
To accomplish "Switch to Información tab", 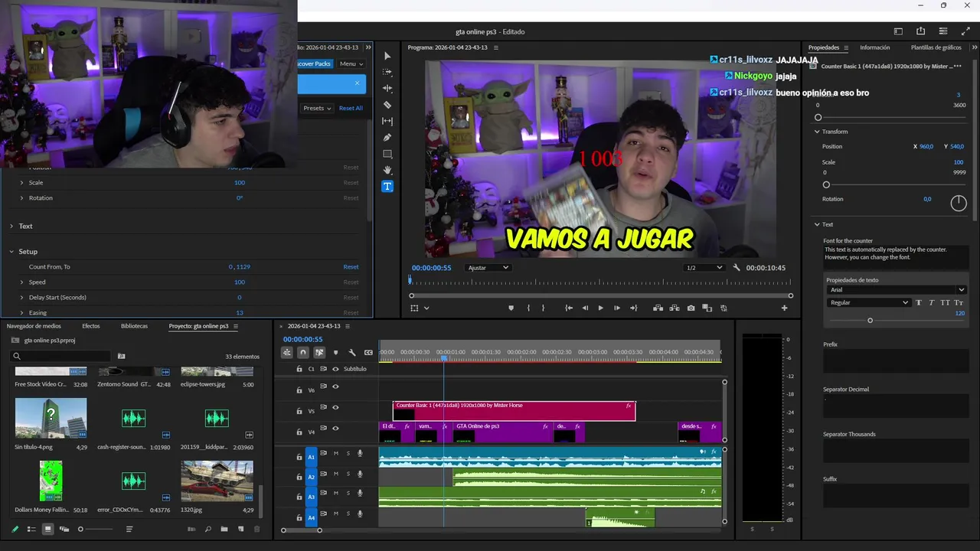I will pos(874,47).
